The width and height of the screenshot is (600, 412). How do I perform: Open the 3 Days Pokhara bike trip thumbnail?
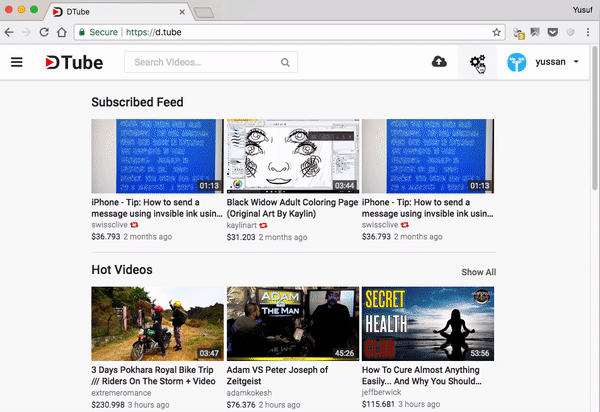click(x=158, y=324)
